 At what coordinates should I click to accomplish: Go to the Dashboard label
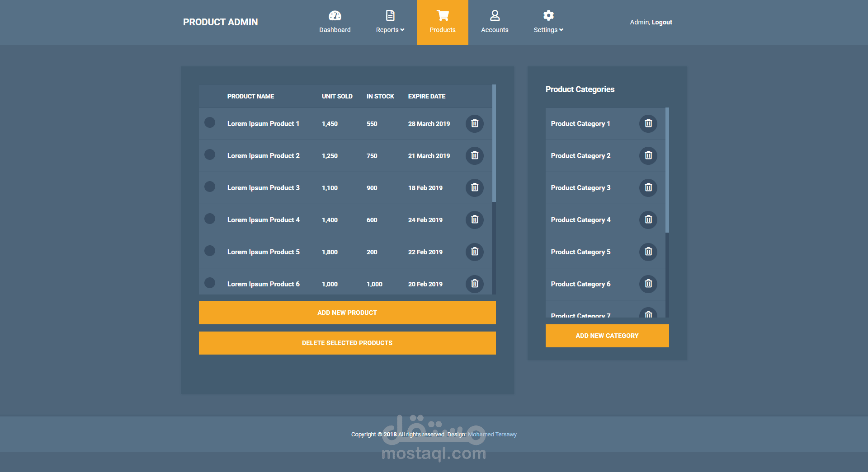click(335, 30)
